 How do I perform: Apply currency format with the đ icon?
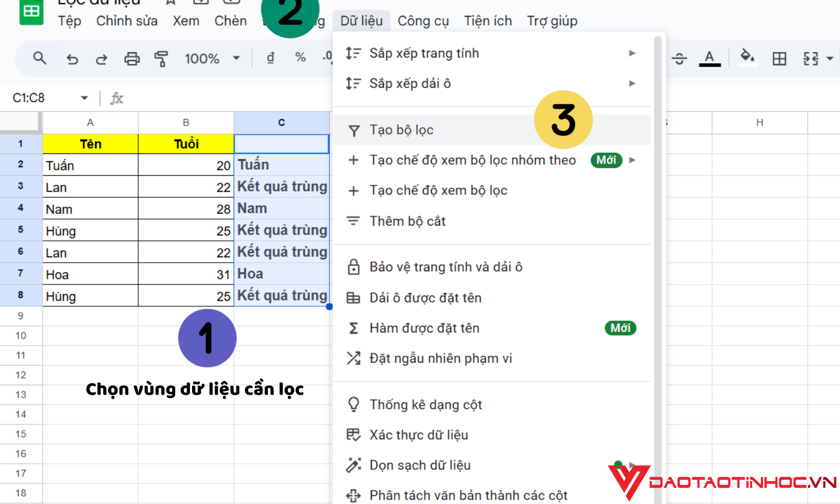[x=270, y=58]
